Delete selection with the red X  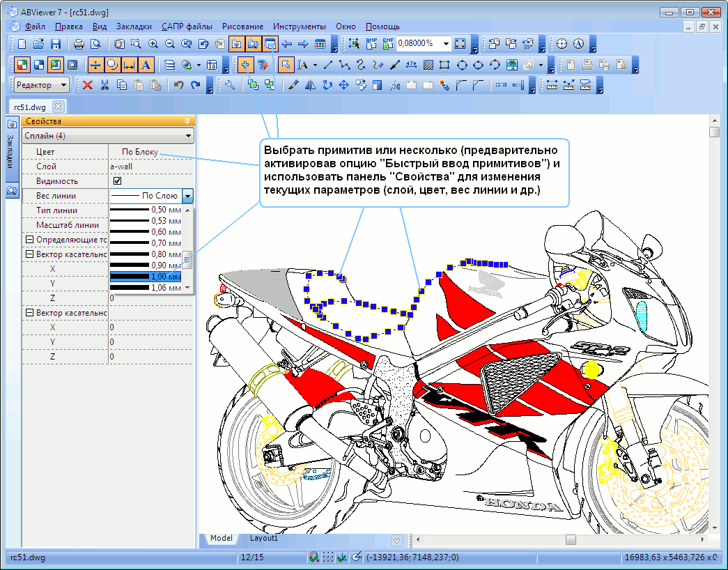click(88, 85)
